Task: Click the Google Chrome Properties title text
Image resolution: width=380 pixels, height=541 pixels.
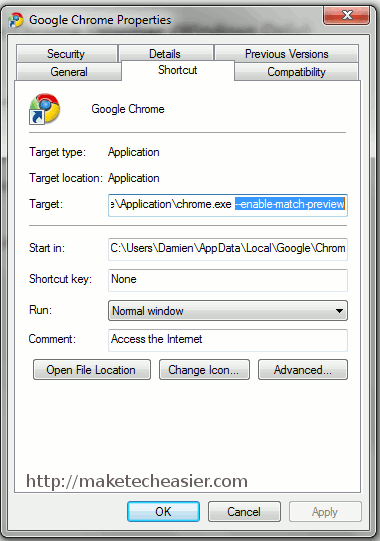Action: [100, 20]
